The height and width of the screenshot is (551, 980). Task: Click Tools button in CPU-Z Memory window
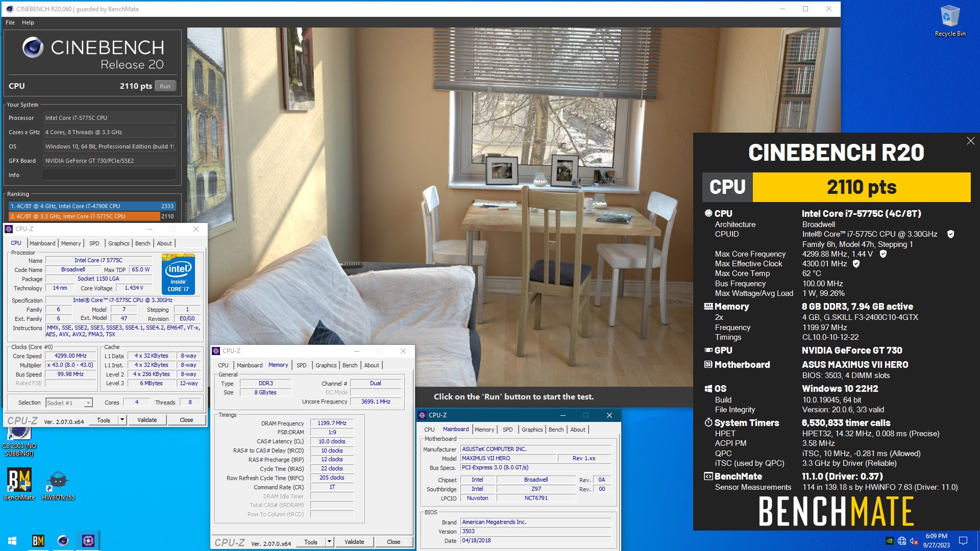311,542
